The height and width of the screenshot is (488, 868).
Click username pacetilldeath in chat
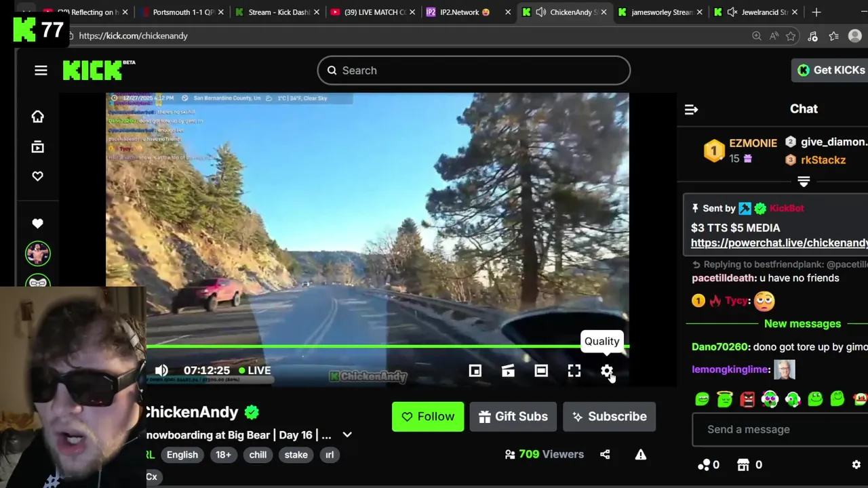724,278
